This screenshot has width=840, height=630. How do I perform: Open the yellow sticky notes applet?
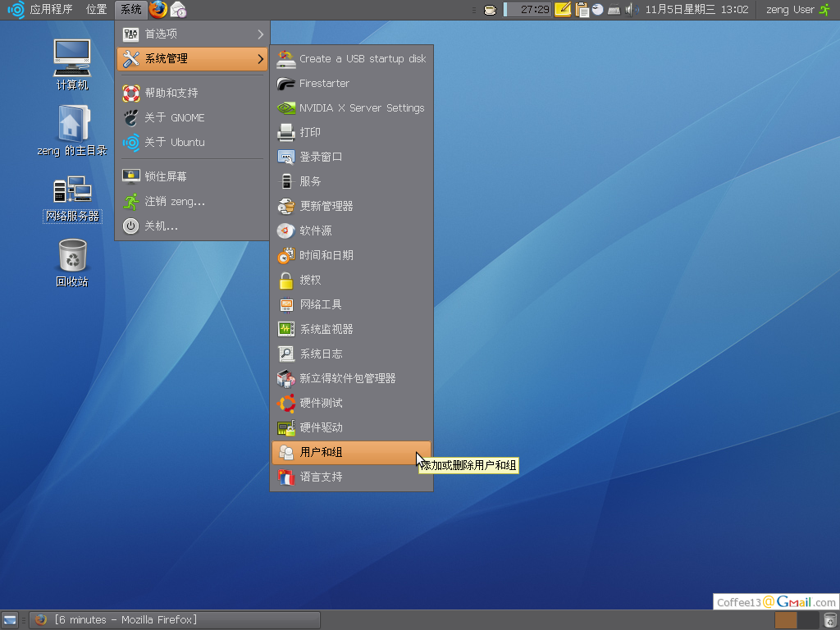563,10
